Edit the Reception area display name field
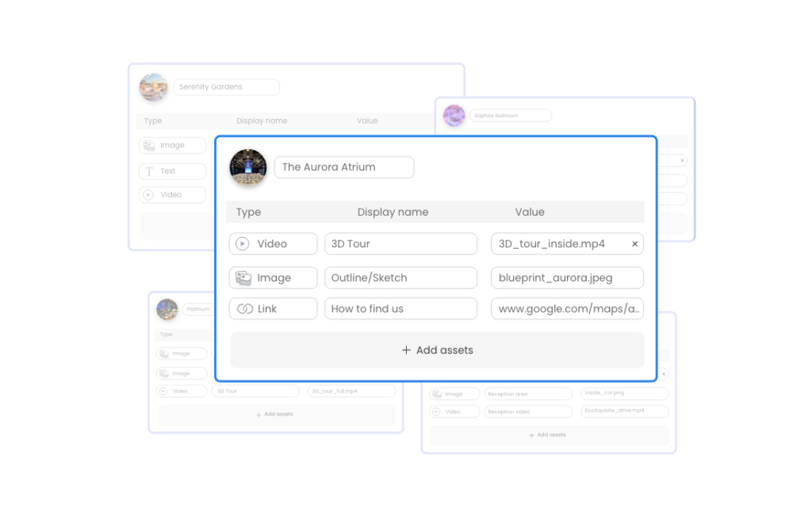 click(528, 394)
